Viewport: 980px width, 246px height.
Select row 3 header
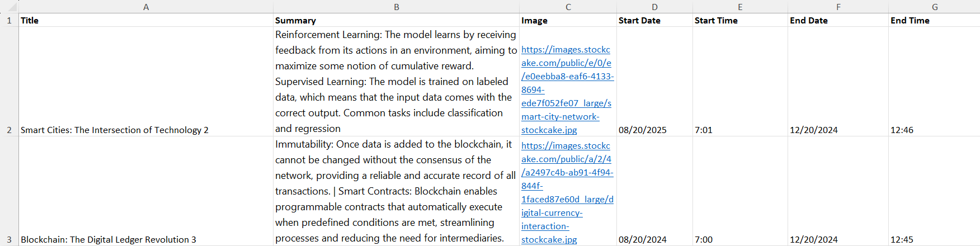pos(9,191)
